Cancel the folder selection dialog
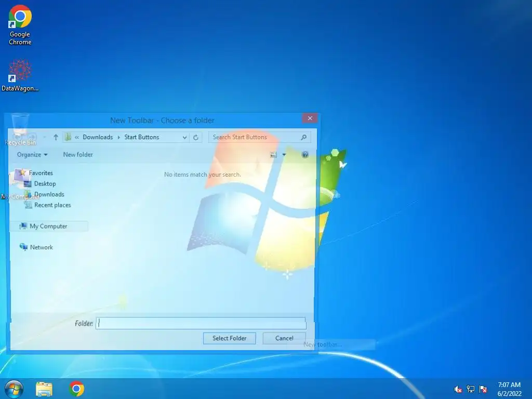Image resolution: width=532 pixels, height=399 pixels. (x=284, y=338)
